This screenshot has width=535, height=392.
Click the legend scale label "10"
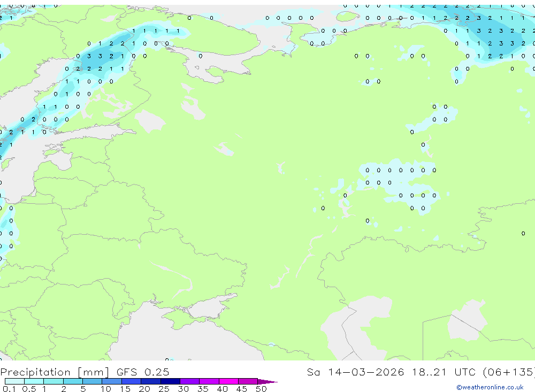(106, 389)
